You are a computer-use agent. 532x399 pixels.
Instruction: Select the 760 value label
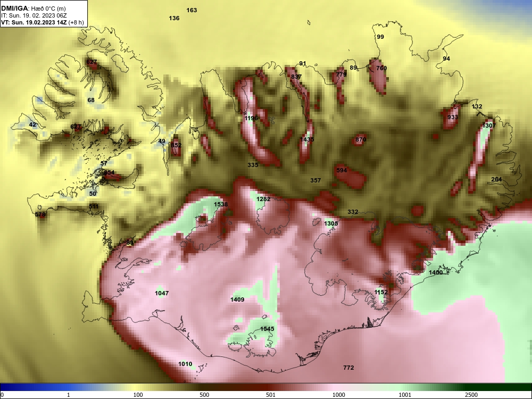[x=381, y=68]
